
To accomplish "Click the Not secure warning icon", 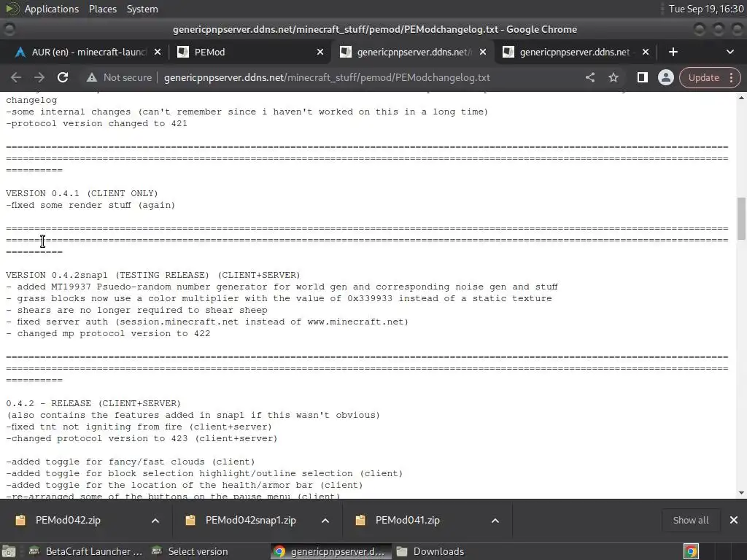I will coord(91,77).
